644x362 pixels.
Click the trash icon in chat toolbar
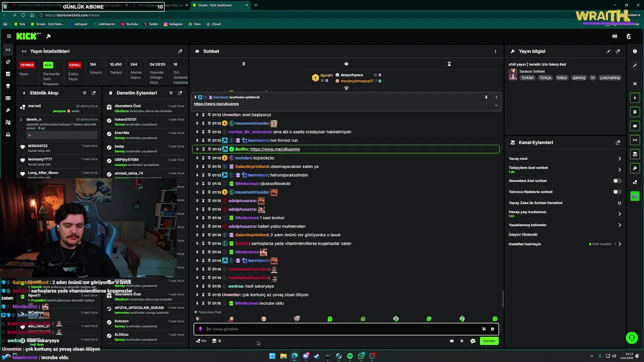pyautogui.click(x=244, y=64)
